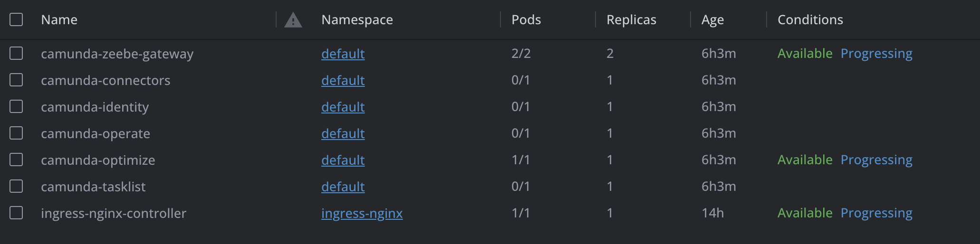Select the ingress-nginx-controller row checkbox
980x244 pixels.
pyautogui.click(x=16, y=213)
